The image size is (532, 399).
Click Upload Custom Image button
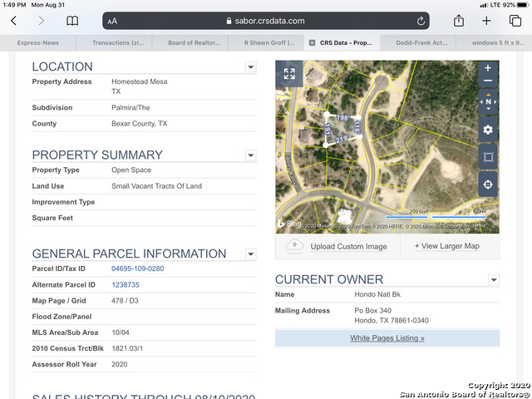pos(337,246)
